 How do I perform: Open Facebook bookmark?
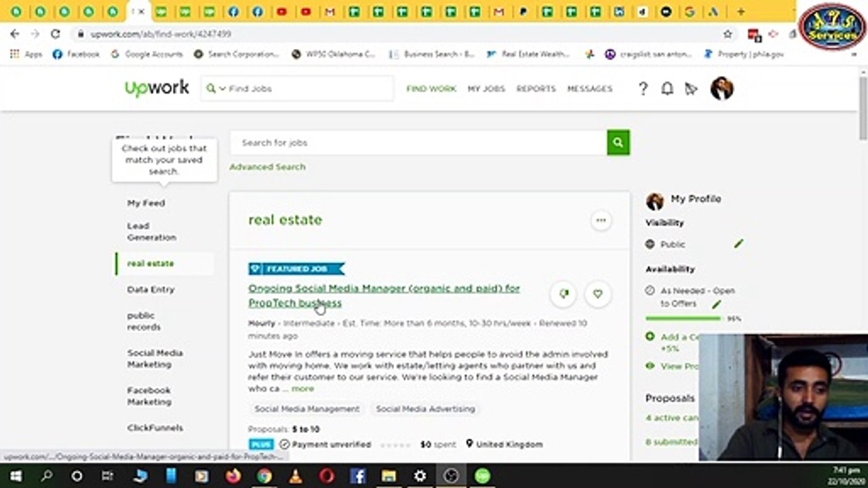(x=76, y=54)
